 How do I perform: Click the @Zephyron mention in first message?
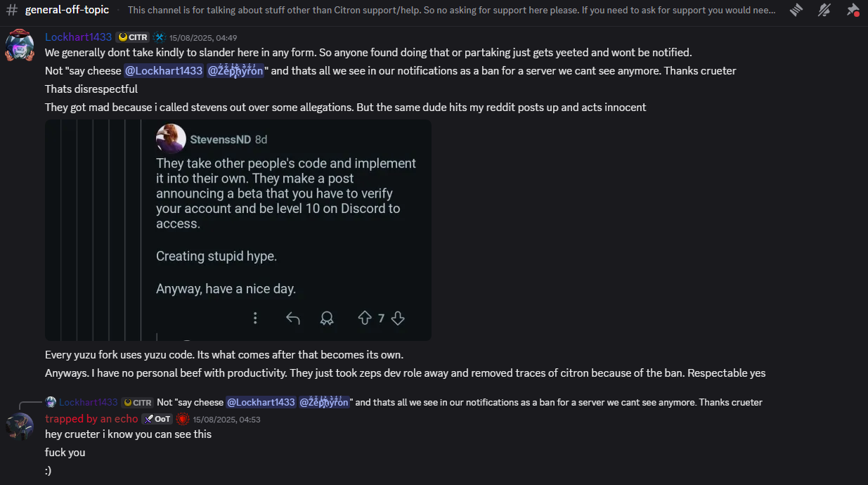tap(235, 71)
